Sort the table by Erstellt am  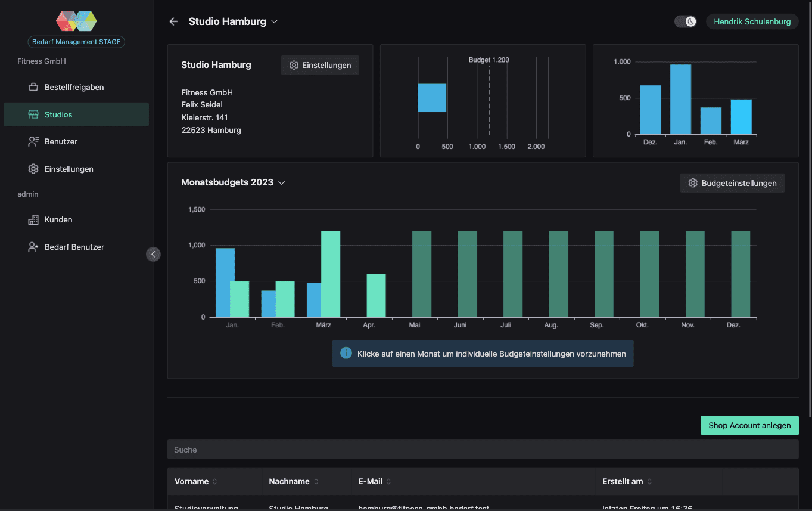(x=627, y=481)
